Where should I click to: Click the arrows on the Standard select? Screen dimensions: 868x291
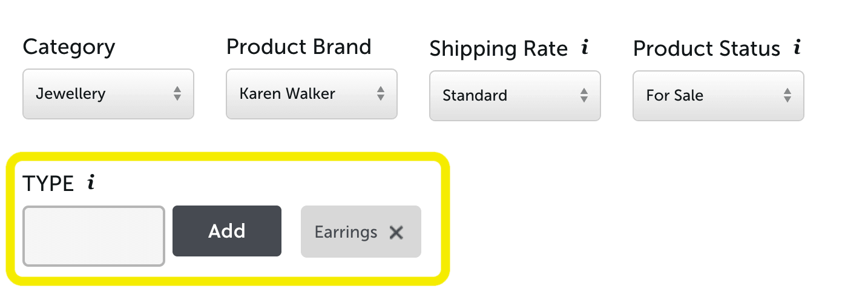[x=584, y=95]
